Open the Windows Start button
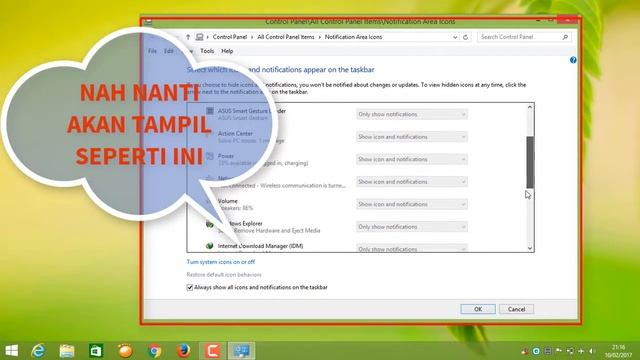This screenshot has width=640, height=360. tap(11, 351)
